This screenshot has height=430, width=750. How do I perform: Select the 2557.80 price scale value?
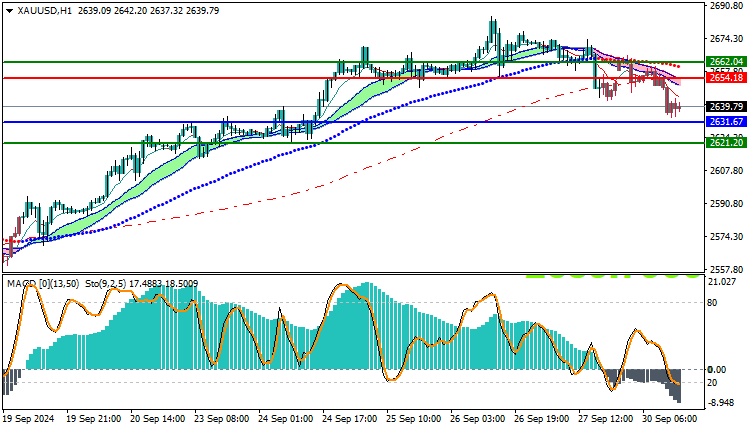coord(726,269)
